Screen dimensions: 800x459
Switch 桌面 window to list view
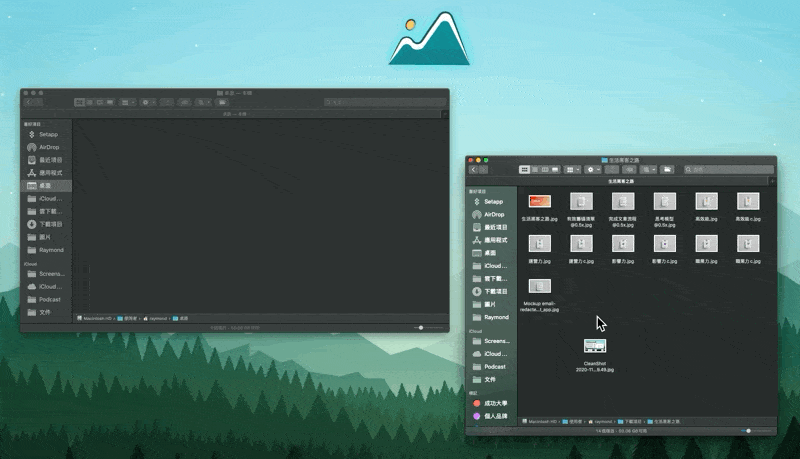pyautogui.click(x=90, y=103)
